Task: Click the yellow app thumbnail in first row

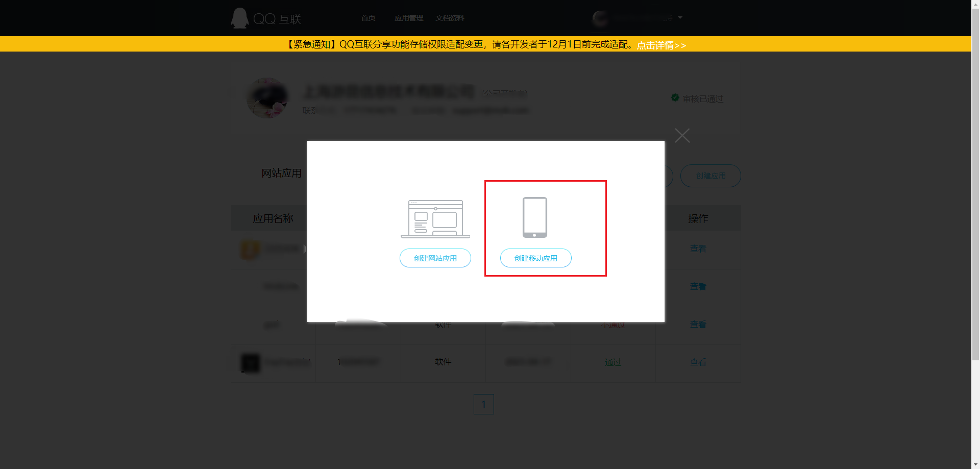Action: click(250, 249)
